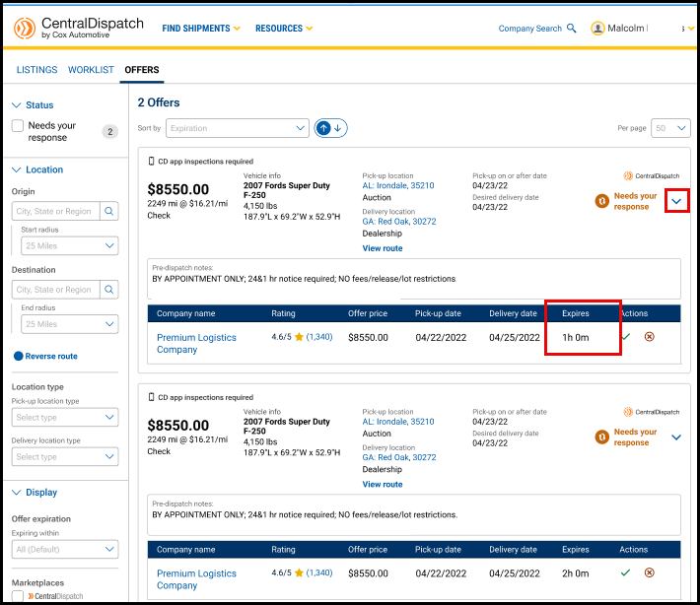Check the Needs your response checkbox
Viewport: 700px width, 605px height.
click(x=18, y=126)
